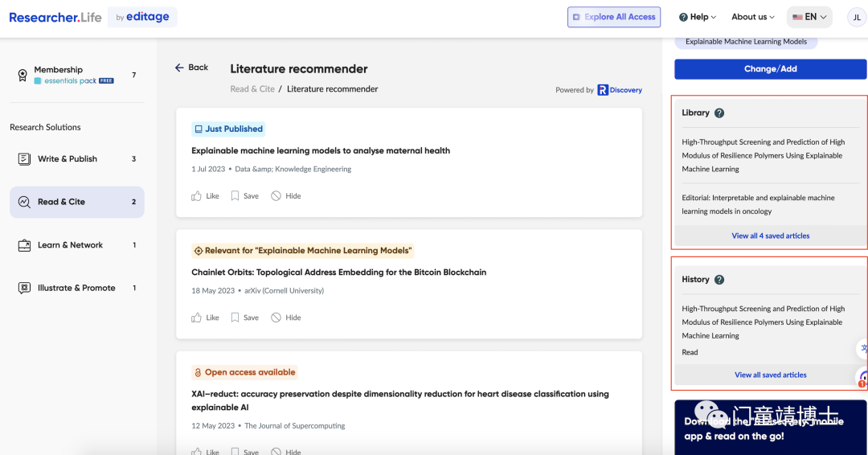This screenshot has height=455, width=868.
Task: Select Illustrate & Promote menu item
Action: [x=77, y=288]
